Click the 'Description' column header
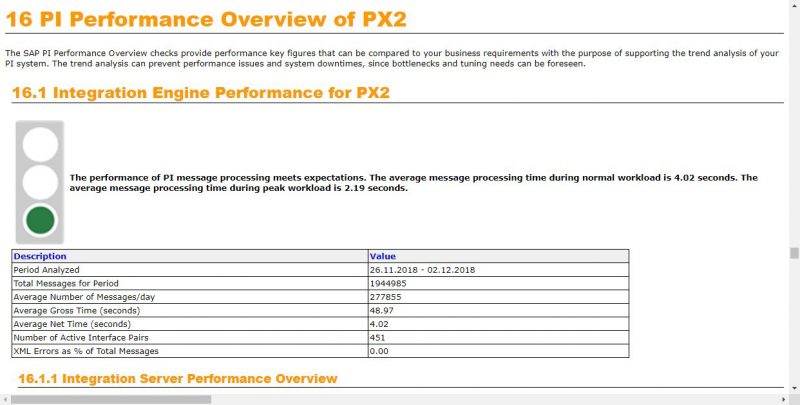Viewport: 800px width, 405px height. coord(190,256)
